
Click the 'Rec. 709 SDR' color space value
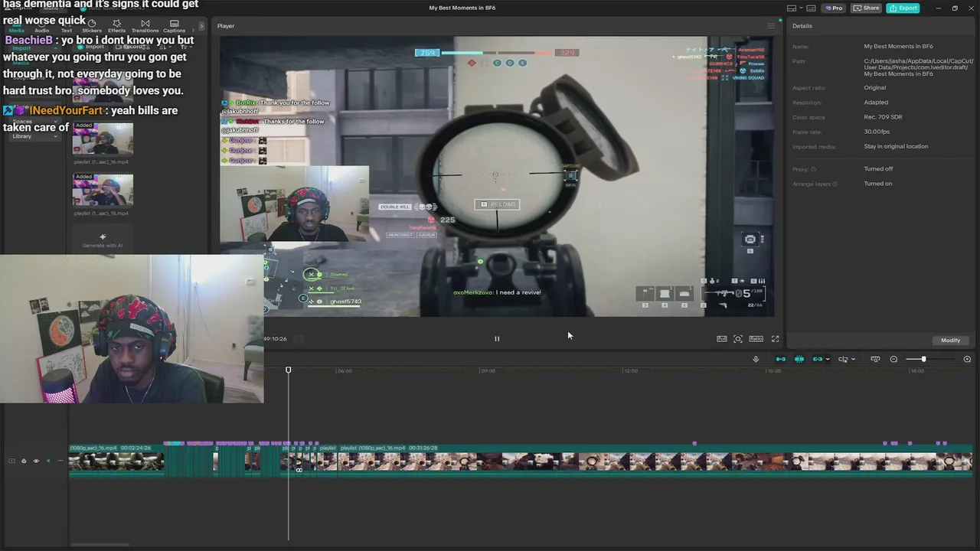pyautogui.click(x=883, y=117)
